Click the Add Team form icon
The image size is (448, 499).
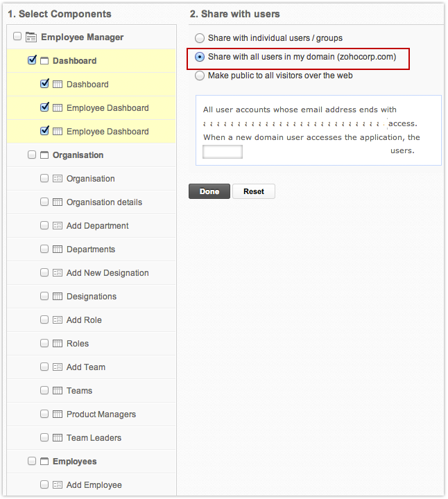(58, 367)
